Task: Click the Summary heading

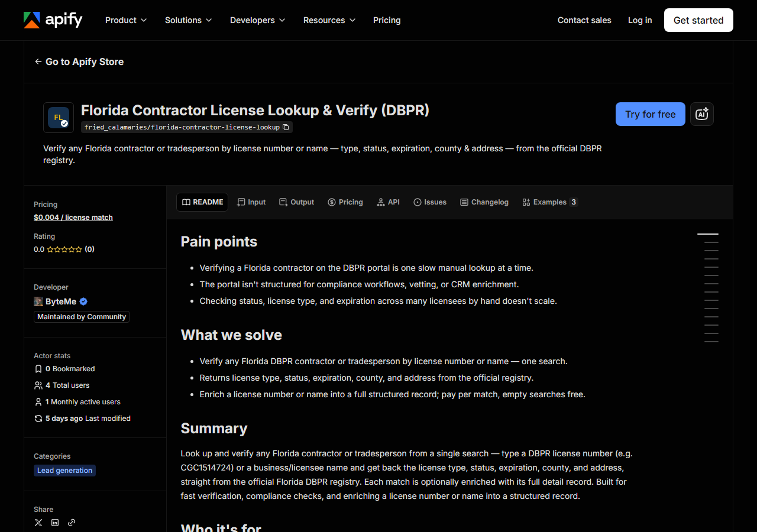Action: click(x=214, y=429)
